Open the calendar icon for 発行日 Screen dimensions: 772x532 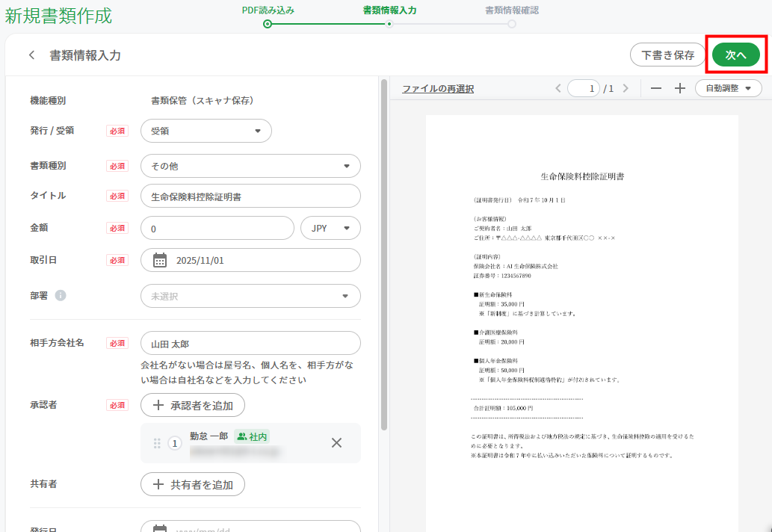coord(159,528)
